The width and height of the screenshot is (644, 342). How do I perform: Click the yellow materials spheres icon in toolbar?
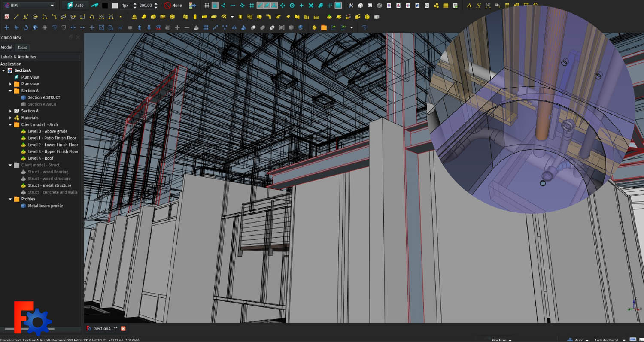(x=436, y=6)
